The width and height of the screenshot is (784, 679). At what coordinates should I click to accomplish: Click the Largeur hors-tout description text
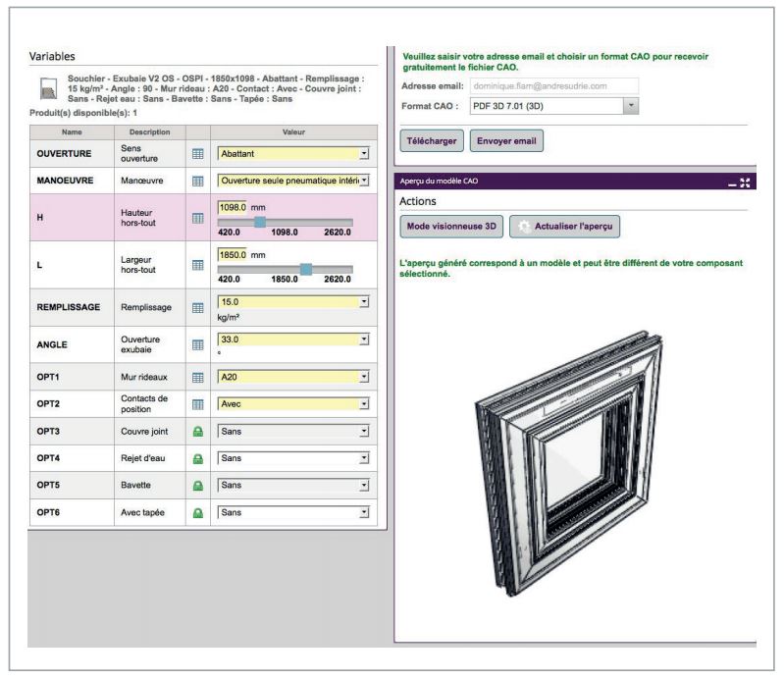tap(138, 265)
